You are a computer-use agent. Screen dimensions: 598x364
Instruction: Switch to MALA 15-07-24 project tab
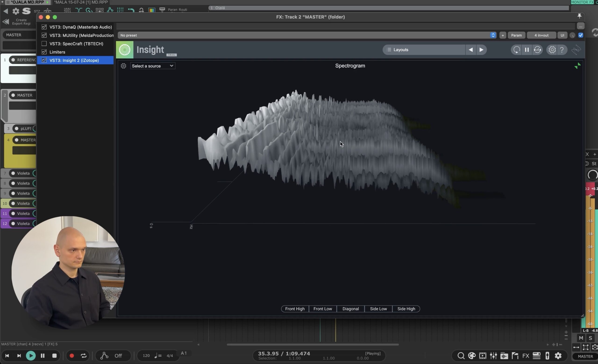81,2
